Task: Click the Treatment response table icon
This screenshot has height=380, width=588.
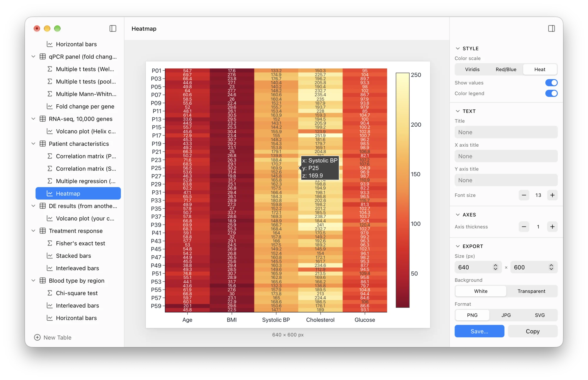Action: [43, 231]
